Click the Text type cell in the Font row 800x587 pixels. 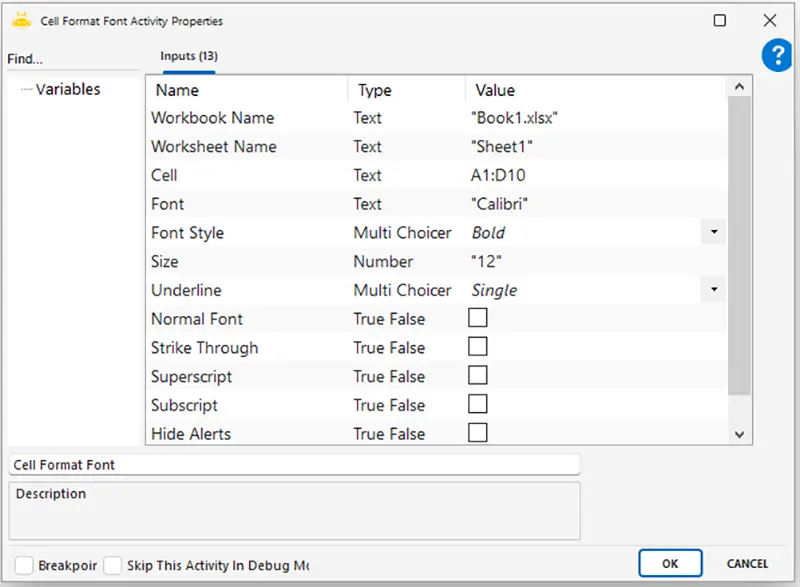point(367,204)
